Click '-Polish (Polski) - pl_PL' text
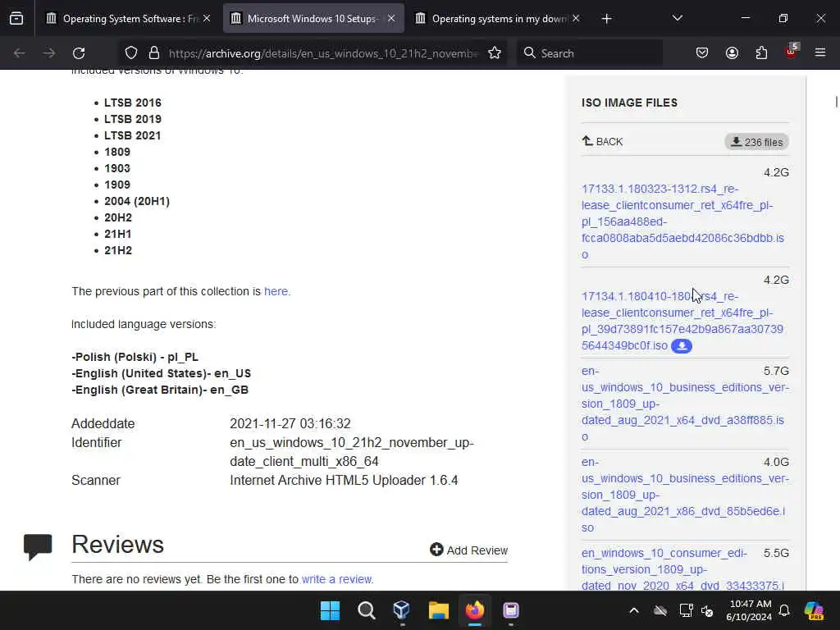The width and height of the screenshot is (840, 630). tap(135, 357)
